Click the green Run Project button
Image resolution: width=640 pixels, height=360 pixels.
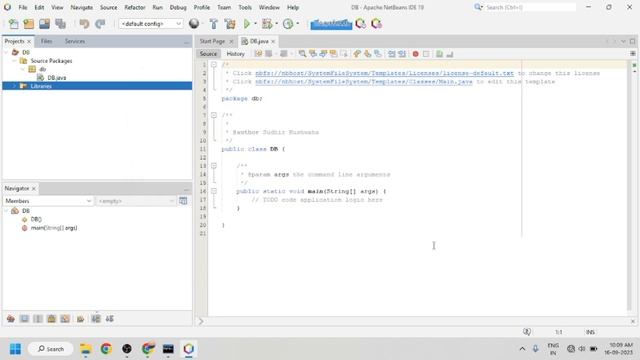(x=247, y=24)
